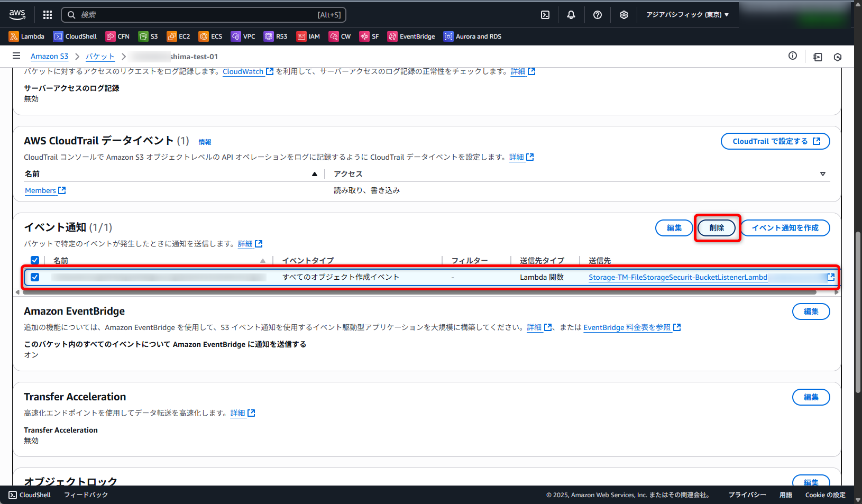Open 用語 footer link
The height and width of the screenshot is (504, 862).
786,495
